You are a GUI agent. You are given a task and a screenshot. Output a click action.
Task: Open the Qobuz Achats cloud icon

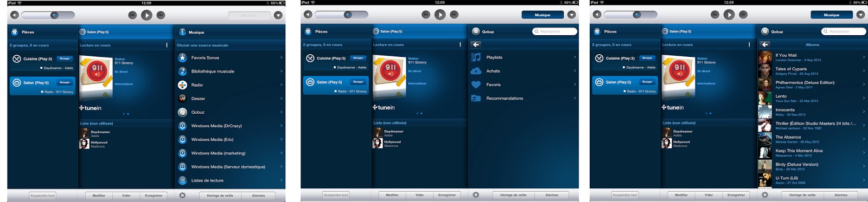[x=476, y=71]
